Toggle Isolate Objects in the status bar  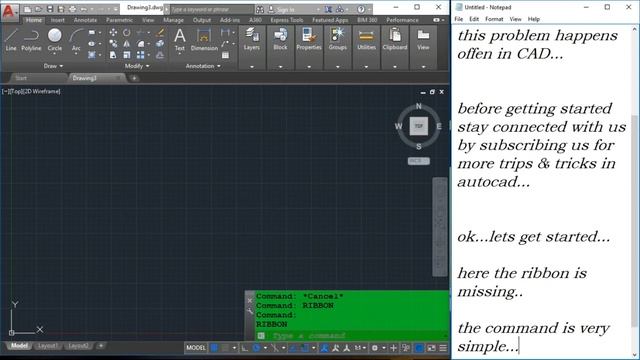[406, 348]
